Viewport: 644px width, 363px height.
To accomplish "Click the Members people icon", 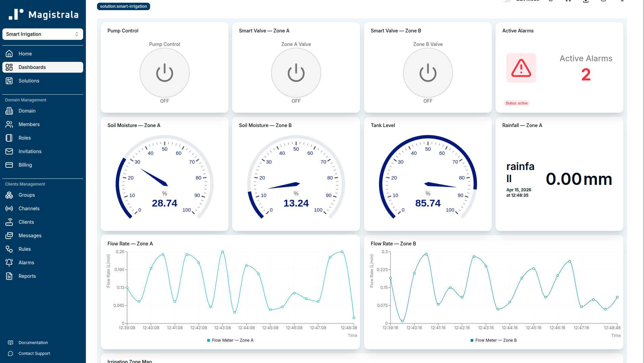I will pyautogui.click(x=9, y=124).
